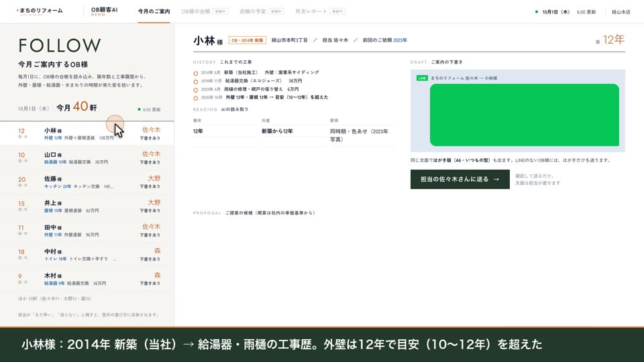Click the まちのリフォーム logo
644x362 pixels.
[40, 11]
